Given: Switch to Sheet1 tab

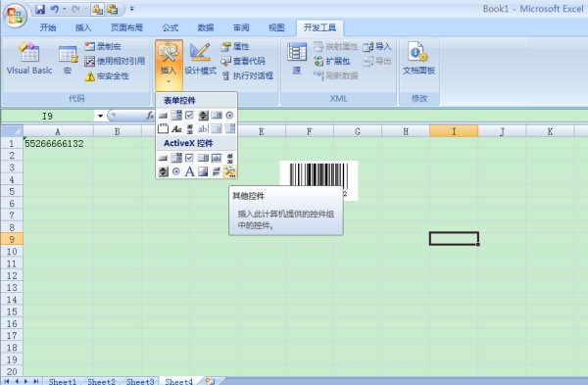Looking at the screenshot, I should tap(63, 381).
